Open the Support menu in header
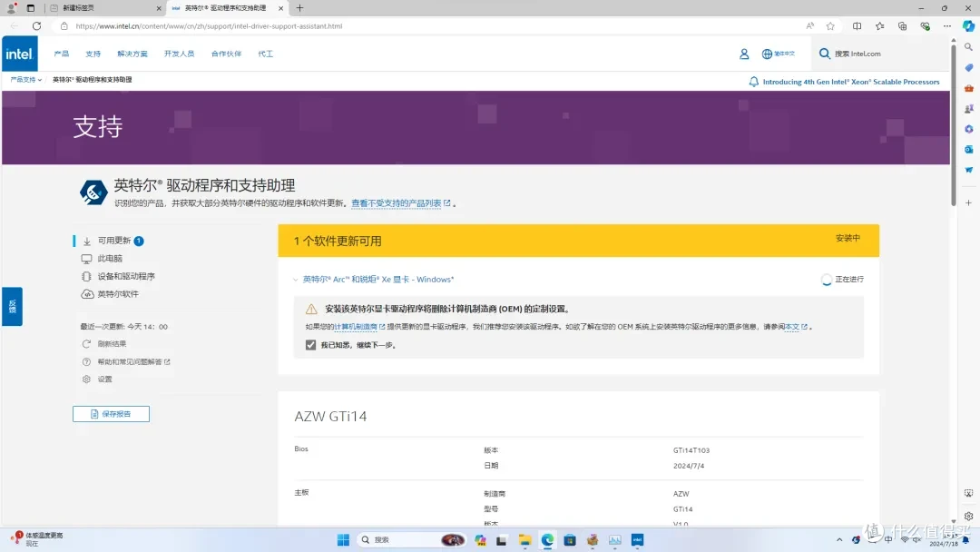 coord(93,54)
